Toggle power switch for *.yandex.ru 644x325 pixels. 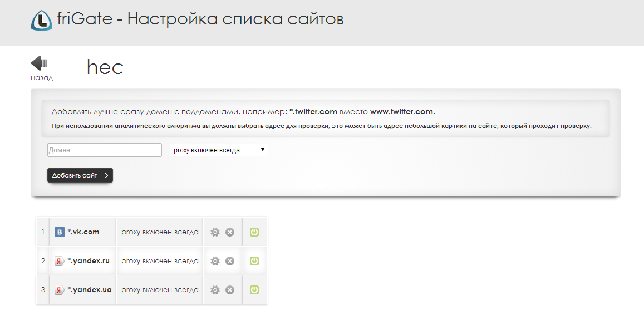pyautogui.click(x=254, y=261)
